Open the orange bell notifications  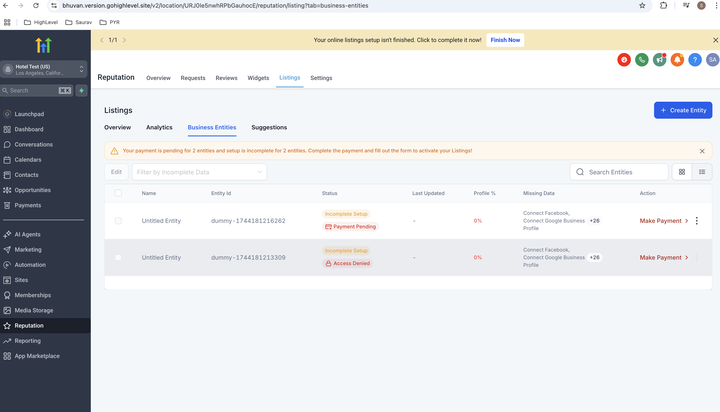point(677,60)
